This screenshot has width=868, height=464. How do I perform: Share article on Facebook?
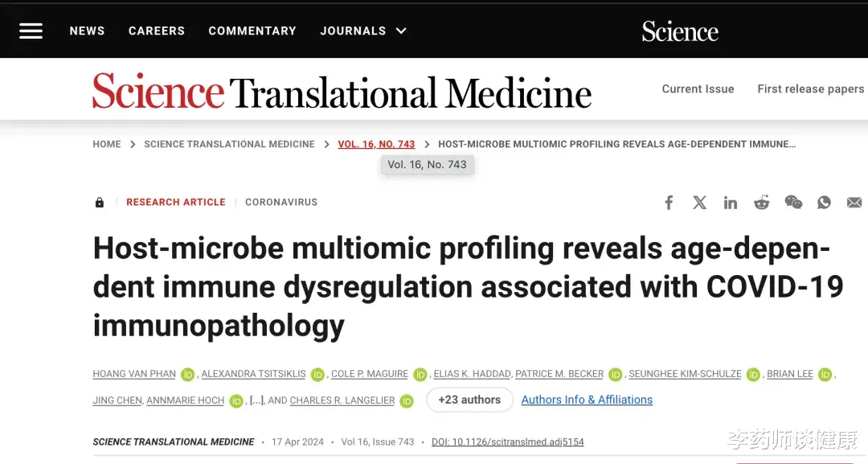coord(669,203)
